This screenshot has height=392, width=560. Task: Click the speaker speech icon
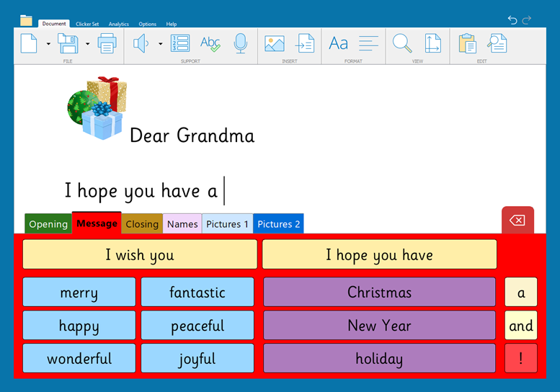(x=141, y=44)
